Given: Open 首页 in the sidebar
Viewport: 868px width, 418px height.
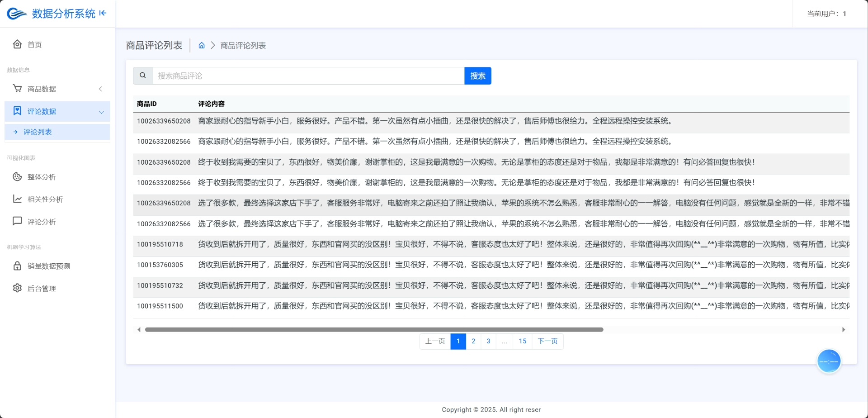Looking at the screenshot, I should point(57,44).
